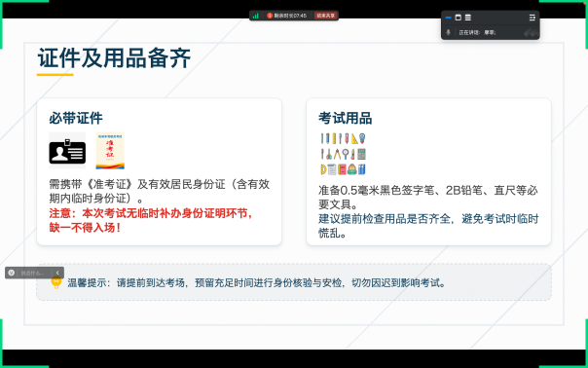588x368 pixels.
Task: Switch floating panel to list view
Action: [x=468, y=18]
